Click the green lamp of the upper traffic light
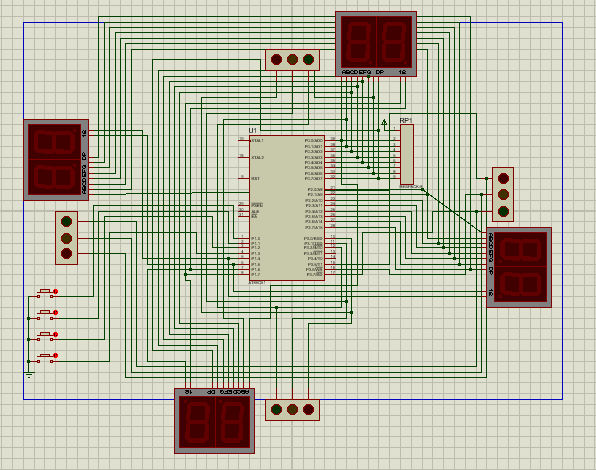The height and width of the screenshot is (470, 596). point(308,60)
